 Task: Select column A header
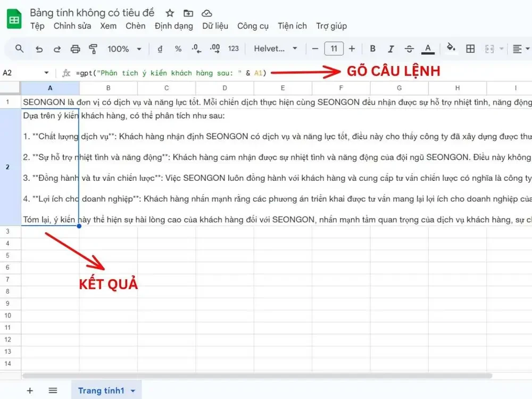[50, 88]
